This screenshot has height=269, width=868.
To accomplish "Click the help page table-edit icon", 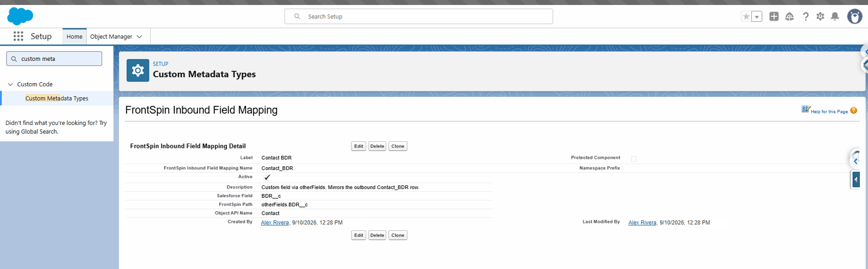I will coord(806,109).
